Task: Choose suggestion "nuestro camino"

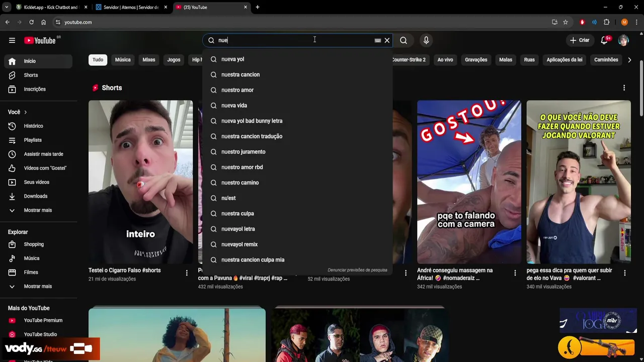Action: pos(297,183)
